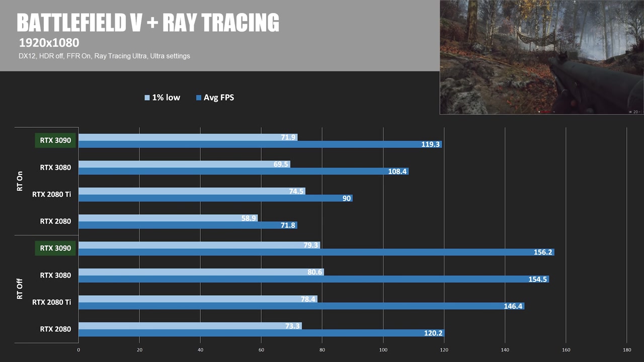The image size is (644, 362).
Task: Click the 156.2 Avg FPS bar
Action: point(316,252)
